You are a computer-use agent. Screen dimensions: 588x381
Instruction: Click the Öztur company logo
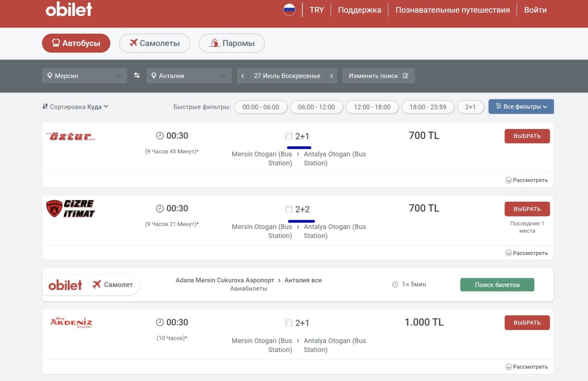pos(71,136)
